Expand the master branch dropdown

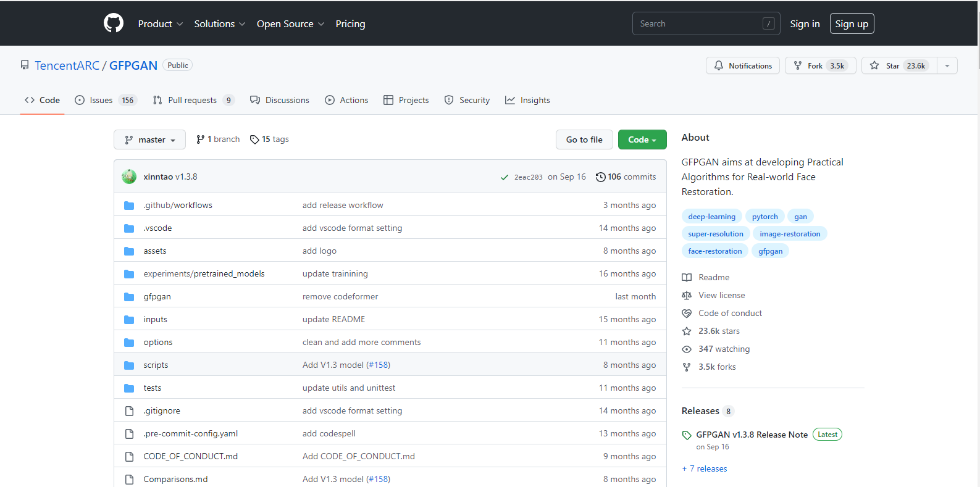point(149,139)
